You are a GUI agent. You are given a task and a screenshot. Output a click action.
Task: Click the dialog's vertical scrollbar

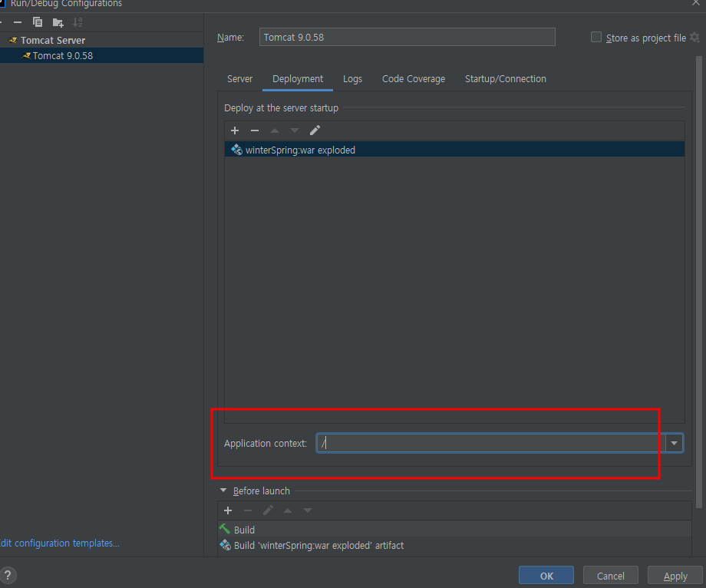[699, 282]
